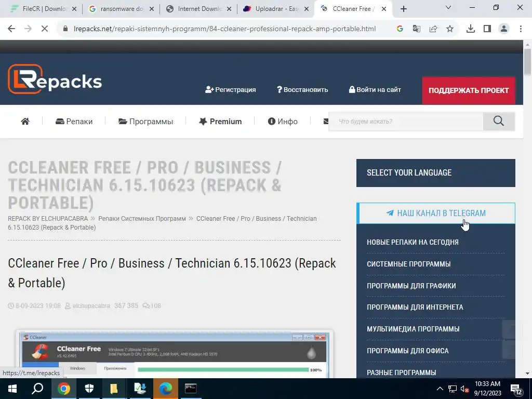Share this page via share icon
The height and width of the screenshot is (399, 532).
tap(433, 29)
